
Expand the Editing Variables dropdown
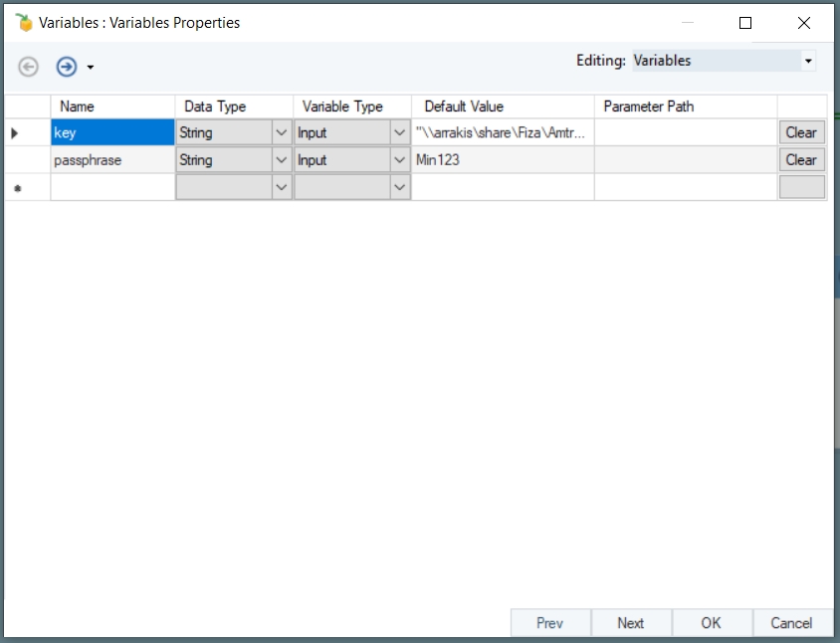pos(808,61)
